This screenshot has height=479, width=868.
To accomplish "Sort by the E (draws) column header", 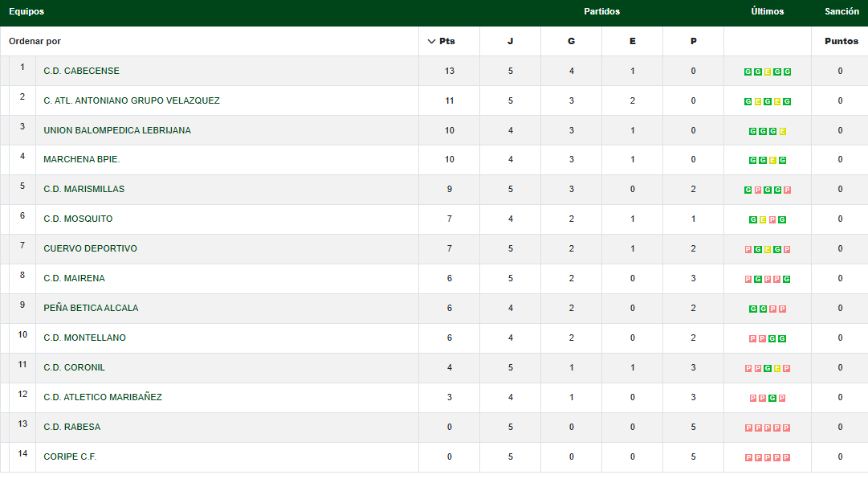I will [x=632, y=42].
